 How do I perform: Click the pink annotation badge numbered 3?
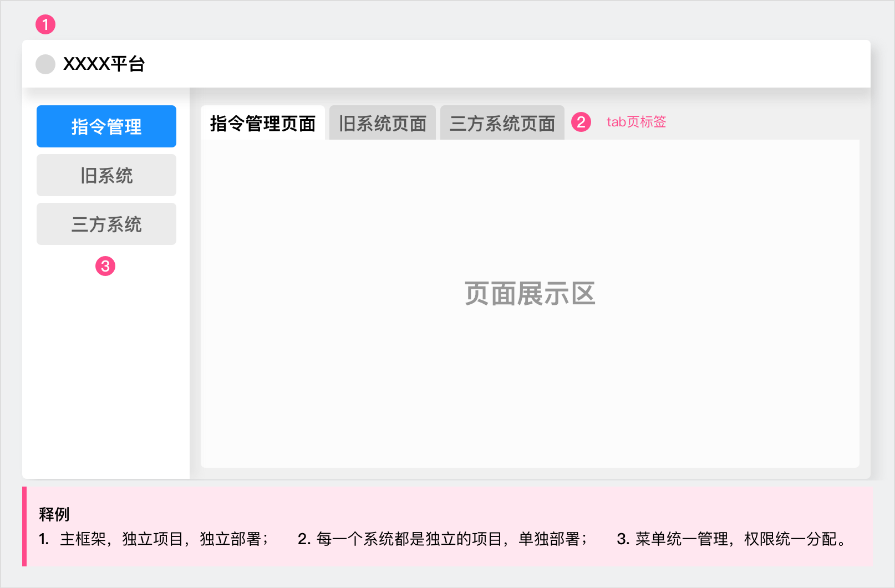[x=106, y=266]
